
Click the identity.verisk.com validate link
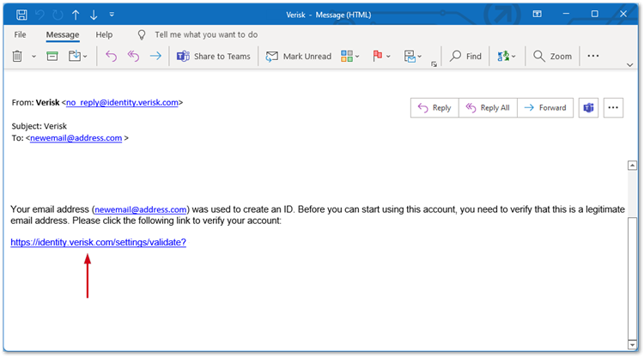(x=98, y=243)
